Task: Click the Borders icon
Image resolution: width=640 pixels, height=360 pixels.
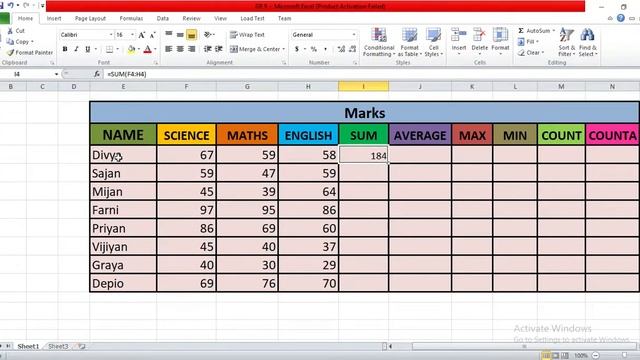Action: coord(109,49)
